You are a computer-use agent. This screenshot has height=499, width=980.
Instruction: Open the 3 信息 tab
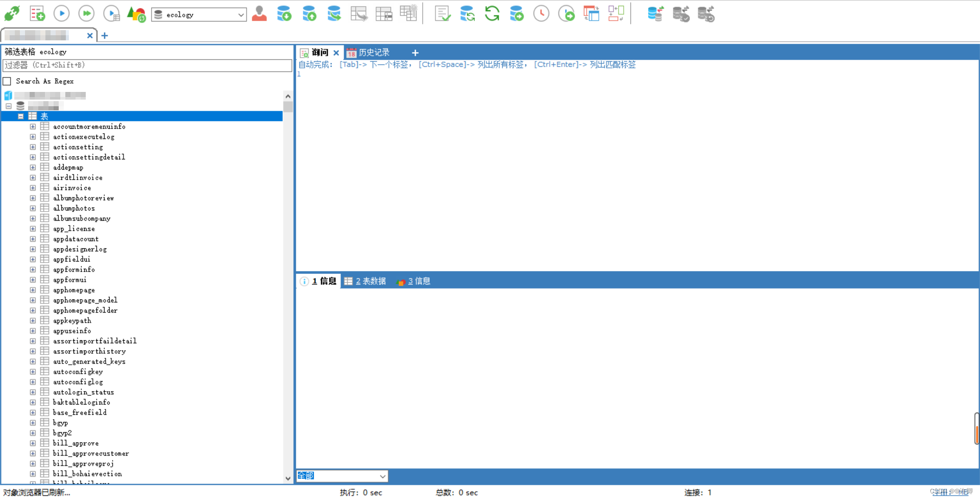click(414, 281)
